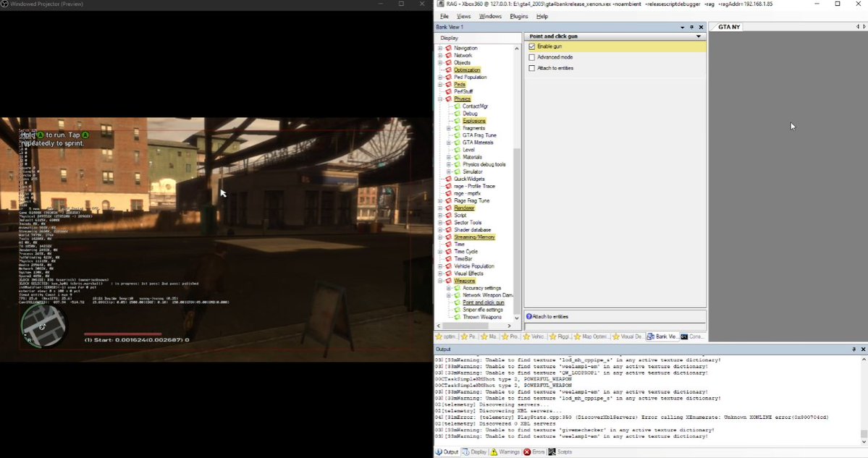This screenshot has height=458, width=868.
Task: Click the Output log vertical scrollbar thumb
Action: pyautogui.click(x=864, y=433)
